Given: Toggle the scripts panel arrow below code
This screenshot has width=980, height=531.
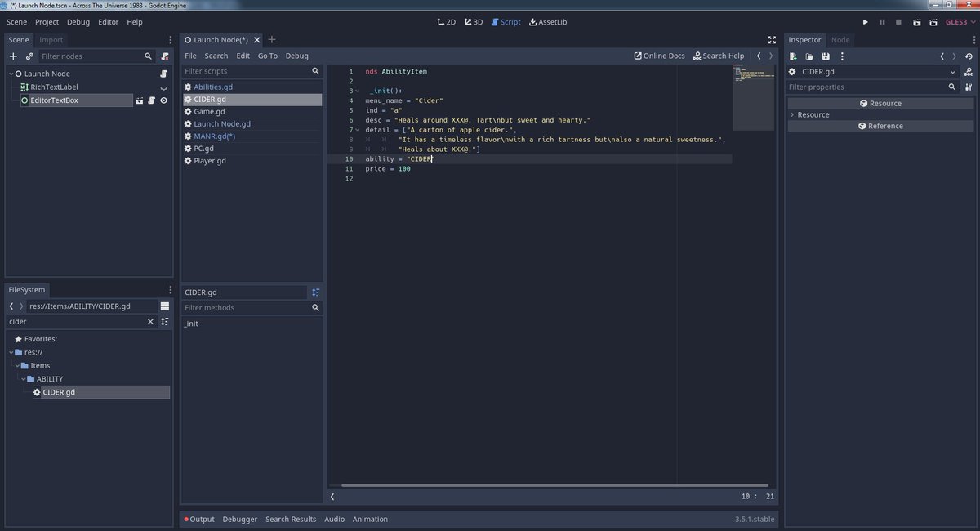Looking at the screenshot, I should [x=332, y=496].
